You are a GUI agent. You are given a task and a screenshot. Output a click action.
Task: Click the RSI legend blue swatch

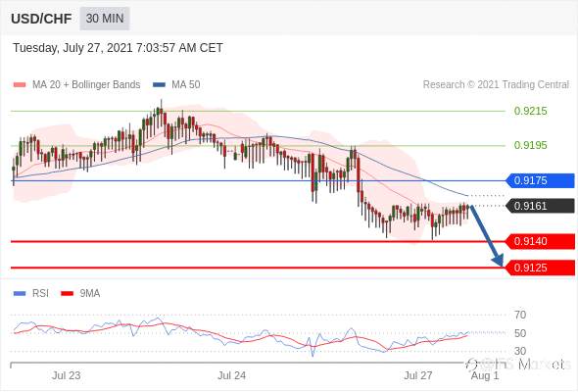(20, 294)
